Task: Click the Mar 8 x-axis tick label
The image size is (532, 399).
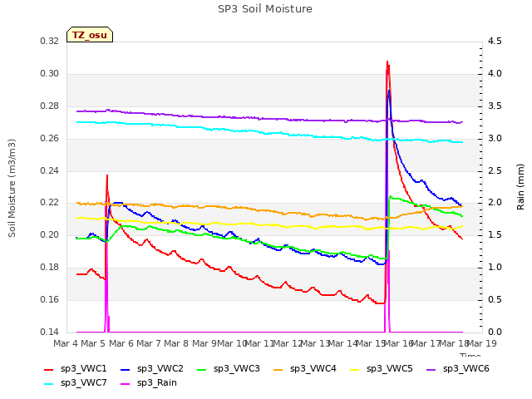Action: [x=176, y=343]
